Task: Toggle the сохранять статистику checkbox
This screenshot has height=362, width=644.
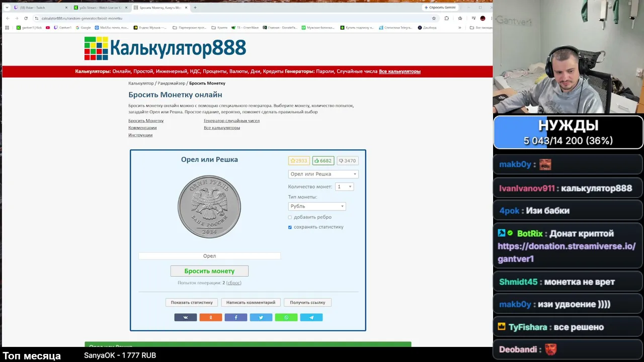Action: (x=290, y=227)
